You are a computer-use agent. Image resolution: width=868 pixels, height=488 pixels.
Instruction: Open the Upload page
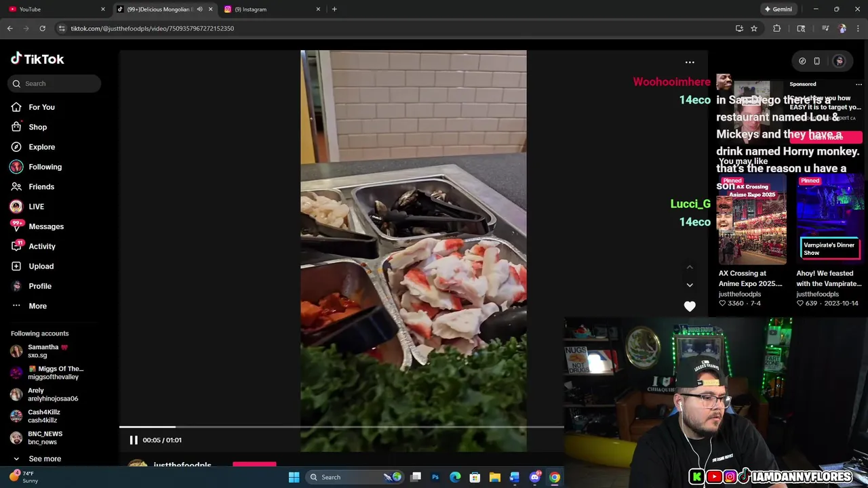(x=41, y=266)
